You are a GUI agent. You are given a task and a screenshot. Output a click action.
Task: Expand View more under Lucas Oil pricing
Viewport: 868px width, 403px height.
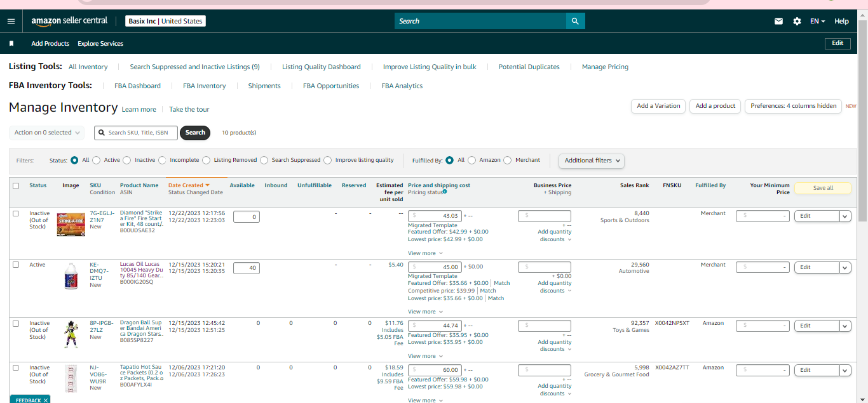pyautogui.click(x=425, y=312)
